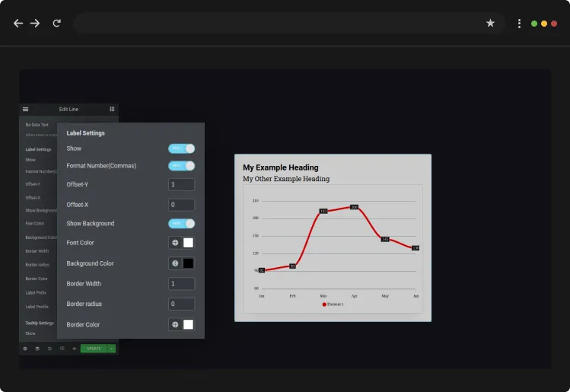Image resolution: width=570 pixels, height=392 pixels.
Task: Click the 'May' x-axis label
Action: tap(385, 296)
